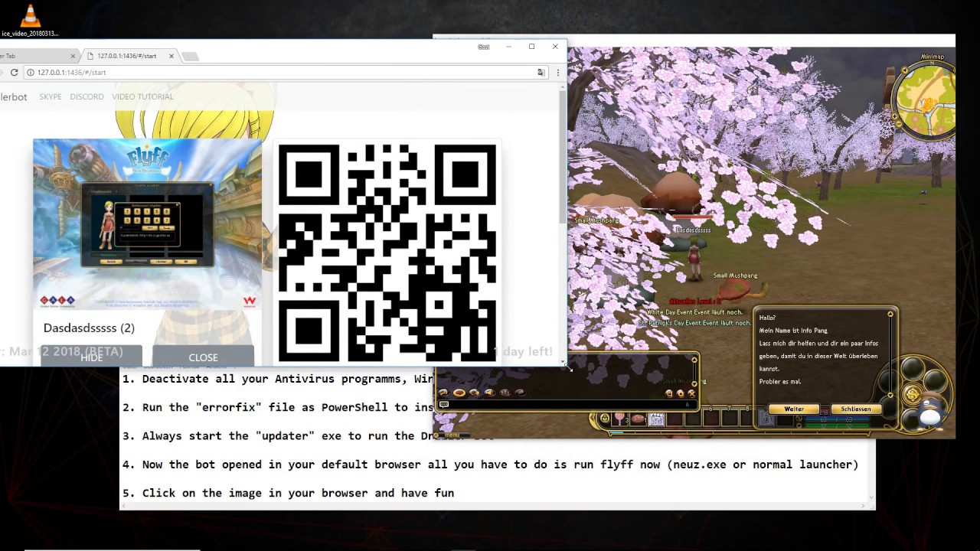
Task: Click the HIDE button under Dasdasdsssss
Action: coord(91,357)
